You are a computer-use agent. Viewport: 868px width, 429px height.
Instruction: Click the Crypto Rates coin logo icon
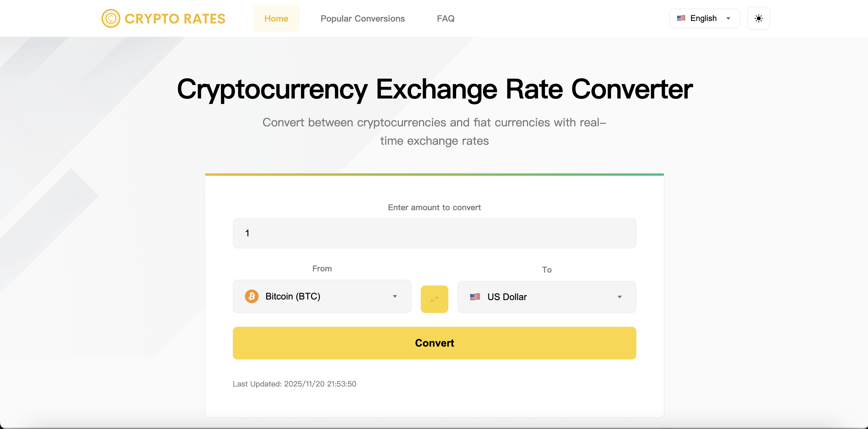coord(111,18)
